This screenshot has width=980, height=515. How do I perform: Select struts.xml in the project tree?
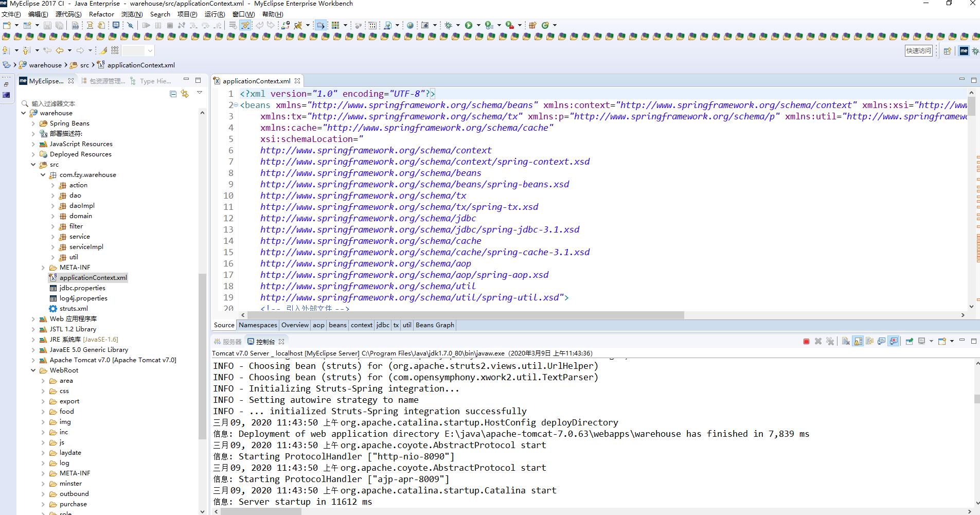tap(74, 309)
